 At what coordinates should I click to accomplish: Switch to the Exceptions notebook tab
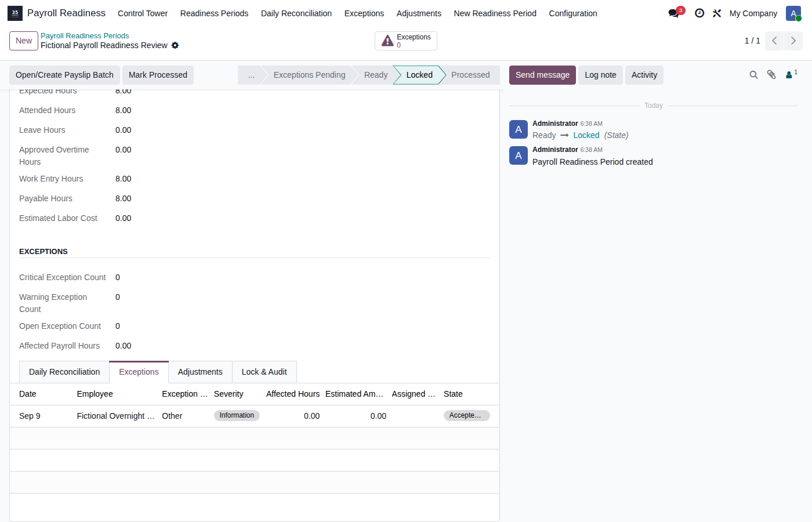[139, 372]
